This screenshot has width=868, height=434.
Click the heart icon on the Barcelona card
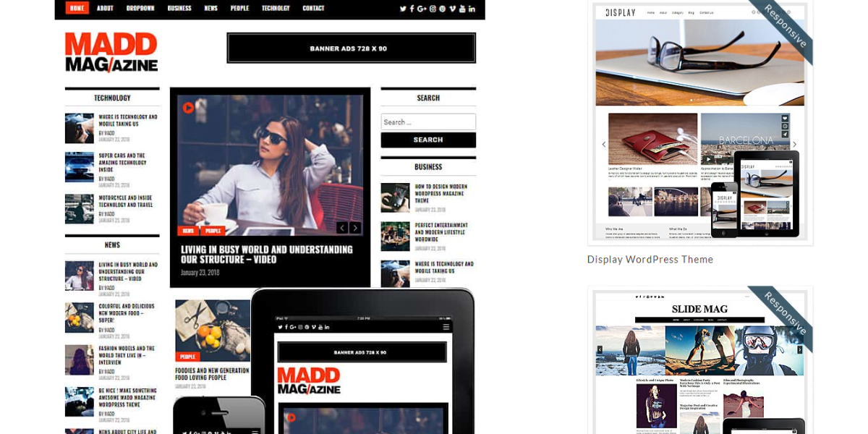pyautogui.click(x=785, y=119)
